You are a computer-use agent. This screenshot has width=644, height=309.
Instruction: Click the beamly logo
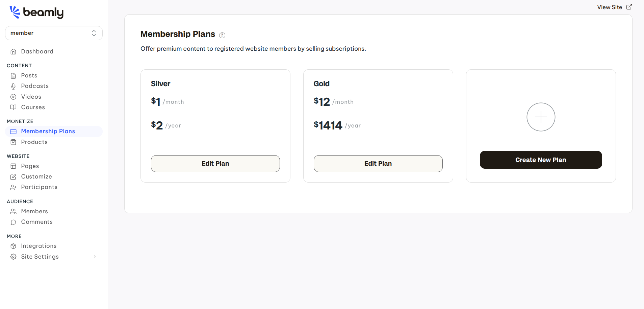36,13
